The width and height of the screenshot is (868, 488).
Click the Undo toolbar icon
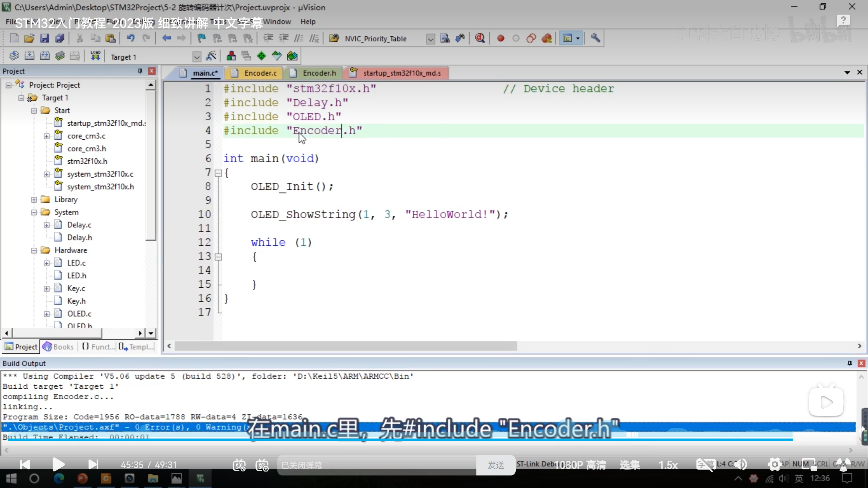[131, 38]
